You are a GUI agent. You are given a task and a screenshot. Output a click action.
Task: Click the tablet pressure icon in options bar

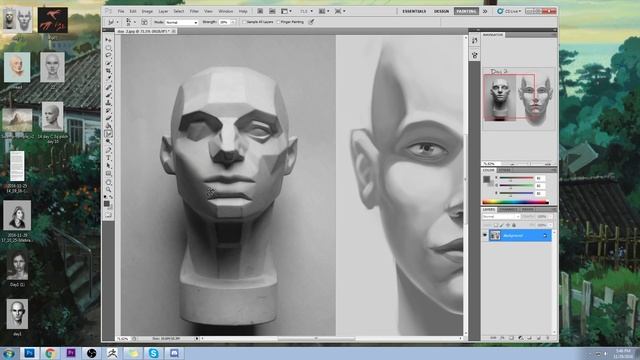point(311,22)
